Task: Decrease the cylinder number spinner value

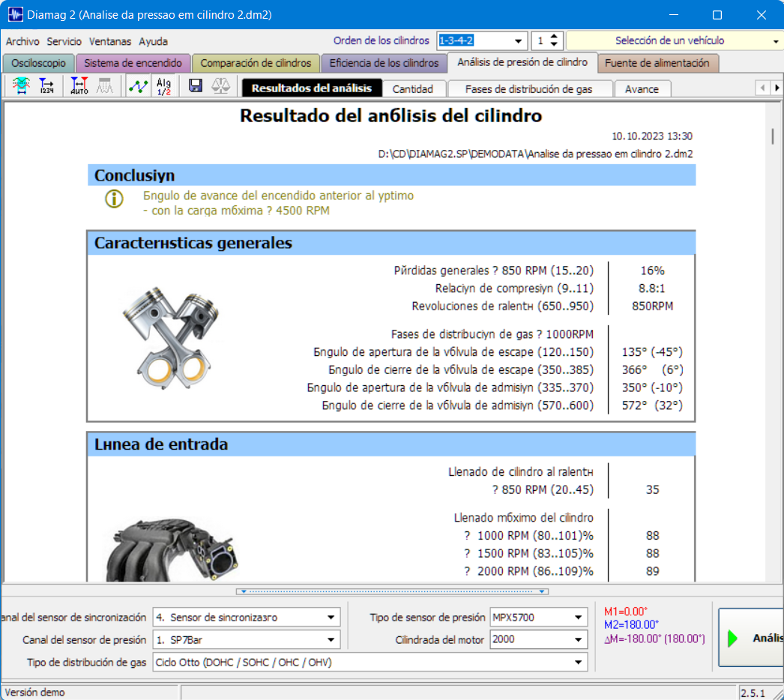Action: click(554, 44)
